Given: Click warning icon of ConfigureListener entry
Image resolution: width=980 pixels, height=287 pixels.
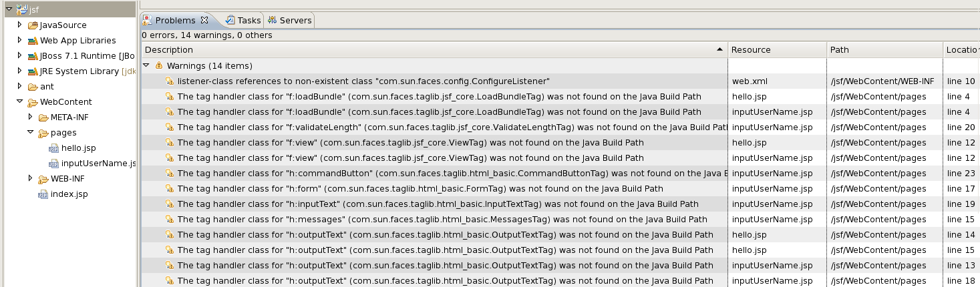Looking at the screenshot, I should coord(170,81).
